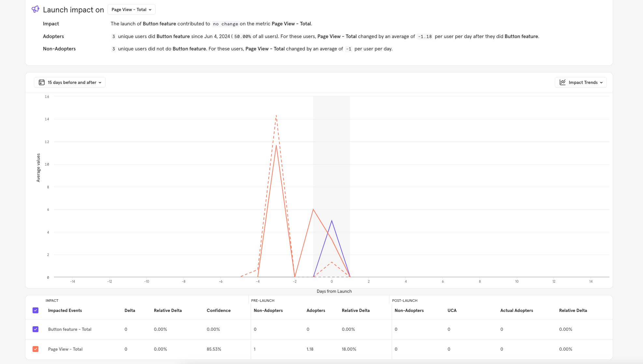Image resolution: width=643 pixels, height=364 pixels.
Task: Click the calendar icon in date selector
Action: 42,82
